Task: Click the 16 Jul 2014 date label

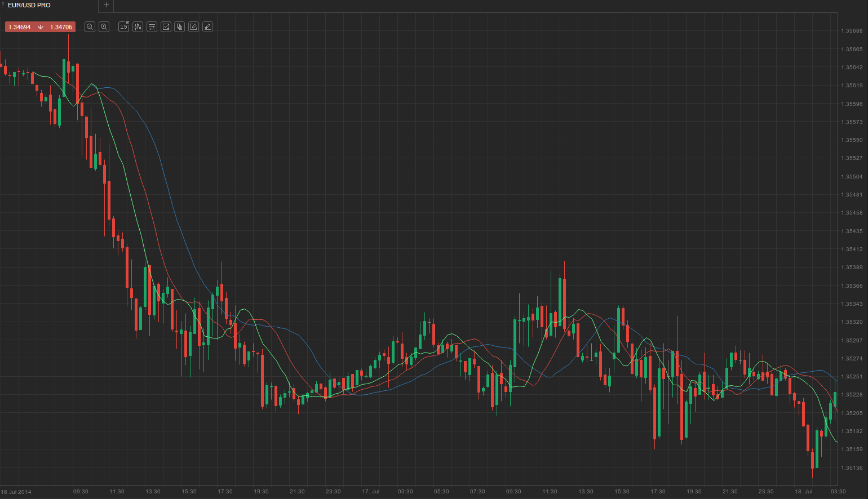Action: tap(16, 492)
